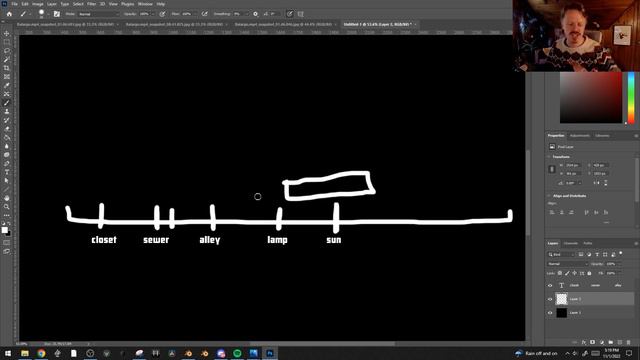
Task: Click the Home icon in the options bar
Action: tap(9, 14)
